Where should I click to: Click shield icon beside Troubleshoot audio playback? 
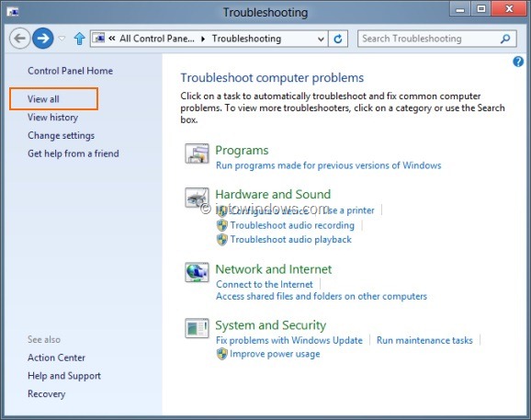click(221, 240)
